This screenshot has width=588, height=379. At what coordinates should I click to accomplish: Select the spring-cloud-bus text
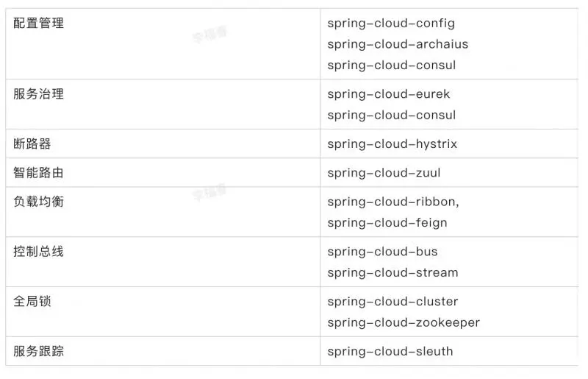coord(383,252)
